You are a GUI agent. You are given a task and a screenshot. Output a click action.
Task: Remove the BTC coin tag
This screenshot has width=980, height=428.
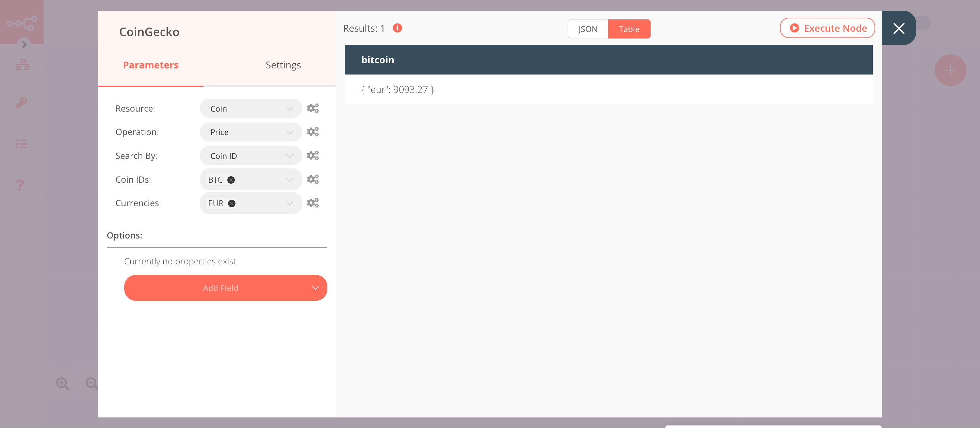click(x=231, y=180)
